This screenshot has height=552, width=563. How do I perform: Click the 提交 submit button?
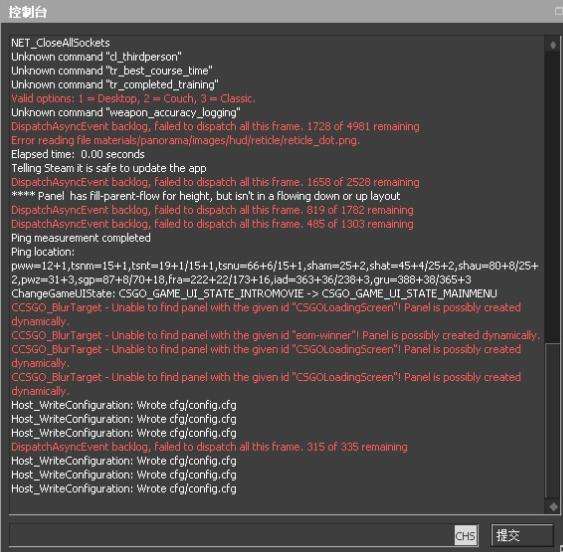pyautogui.click(x=522, y=535)
